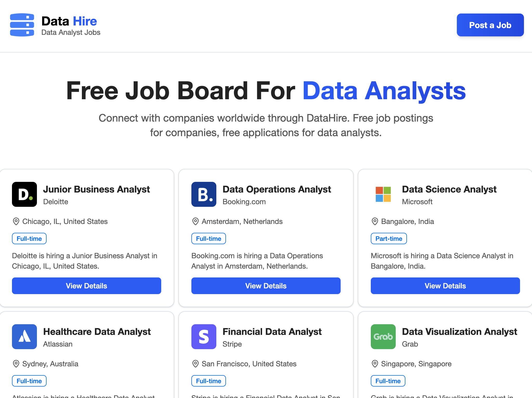
Task: Click the Data Hire database logo
Action: coord(22,25)
